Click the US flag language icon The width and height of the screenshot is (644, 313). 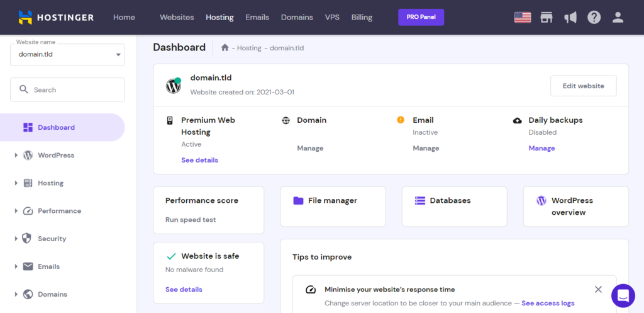(522, 17)
